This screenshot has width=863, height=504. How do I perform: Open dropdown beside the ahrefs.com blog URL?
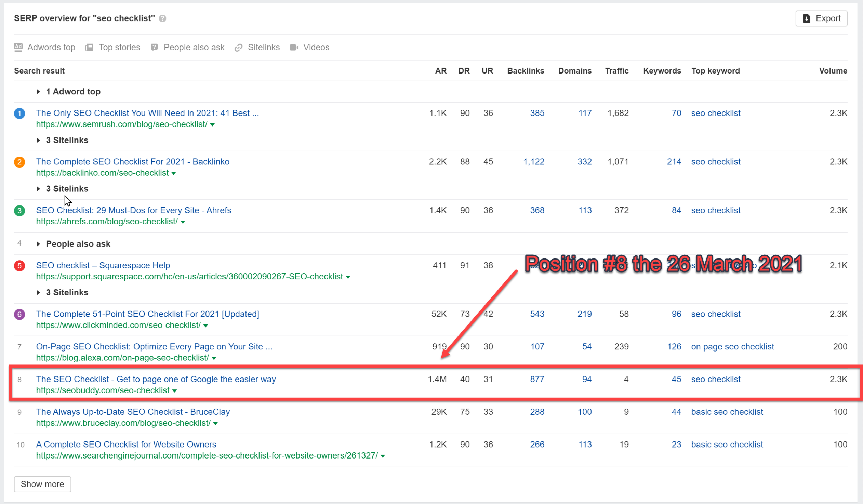[x=183, y=222]
